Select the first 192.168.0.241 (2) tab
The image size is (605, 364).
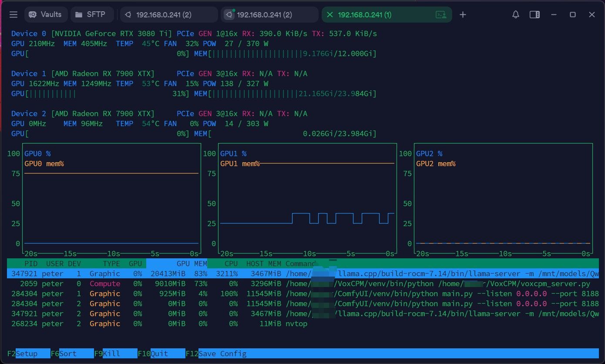click(x=169, y=14)
